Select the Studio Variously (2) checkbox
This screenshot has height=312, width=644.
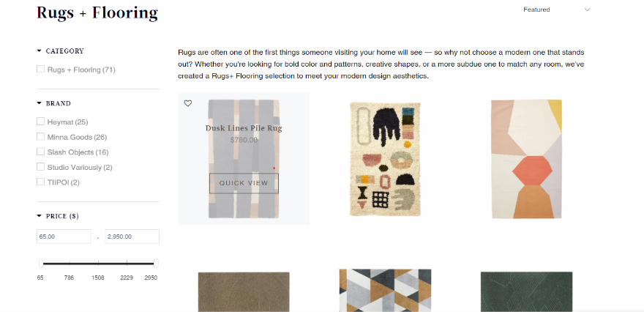(x=41, y=167)
